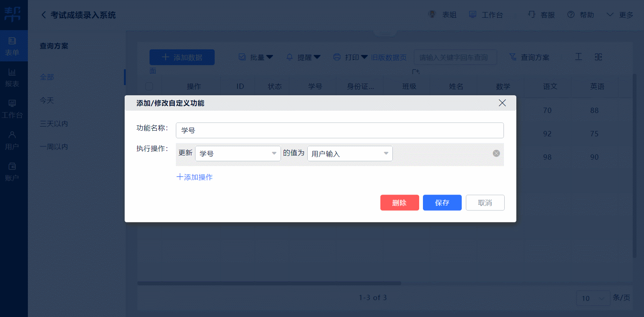Click the back arrow beside 考试成绩录入系统
This screenshot has height=317, width=644.
(x=44, y=15)
